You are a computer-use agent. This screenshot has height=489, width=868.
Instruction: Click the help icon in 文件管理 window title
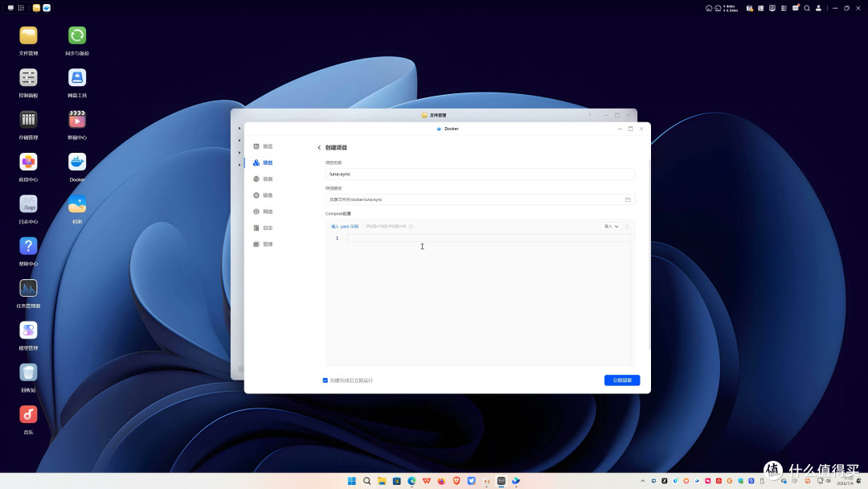click(x=590, y=115)
